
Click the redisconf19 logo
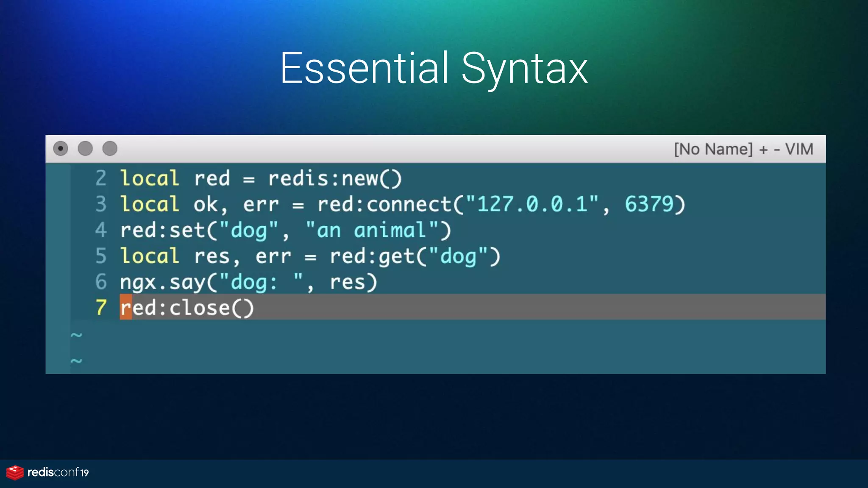coord(47,473)
